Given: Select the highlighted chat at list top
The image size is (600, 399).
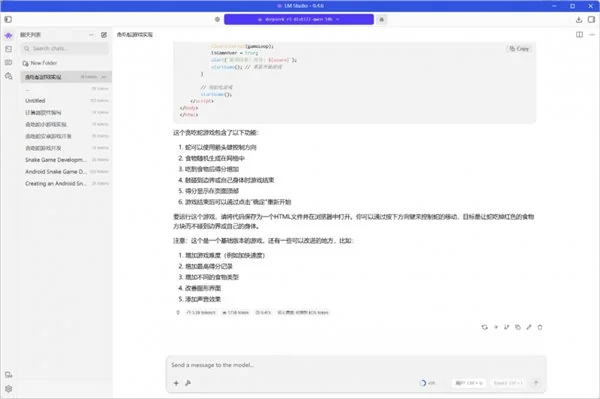Looking at the screenshot, I should coord(66,77).
